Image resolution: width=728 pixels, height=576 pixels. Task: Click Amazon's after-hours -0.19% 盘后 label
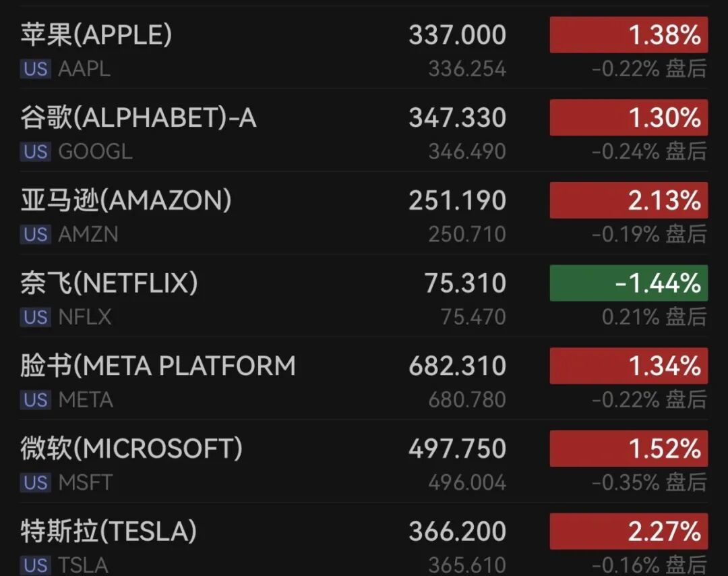pyautogui.click(x=650, y=234)
